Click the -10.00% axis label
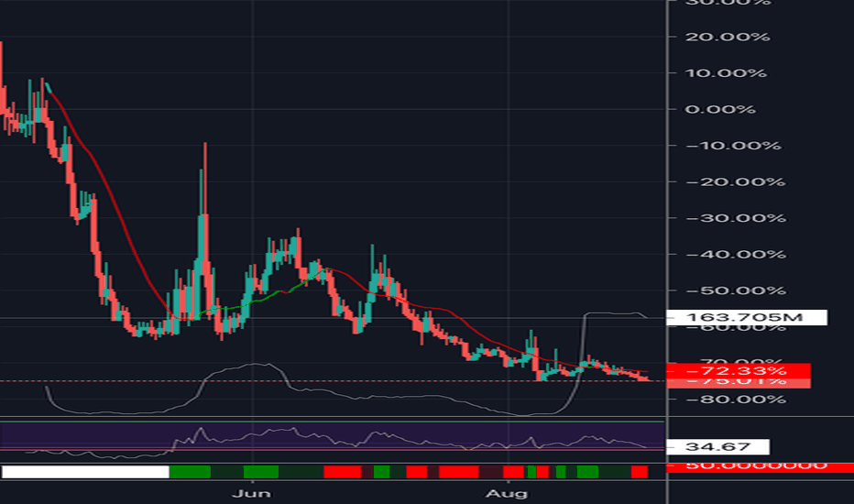854x504 pixels. tap(733, 146)
